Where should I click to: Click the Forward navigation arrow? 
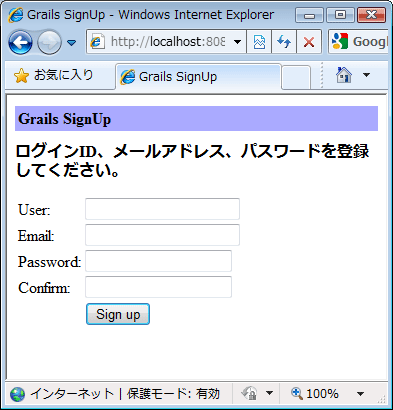coord(49,42)
